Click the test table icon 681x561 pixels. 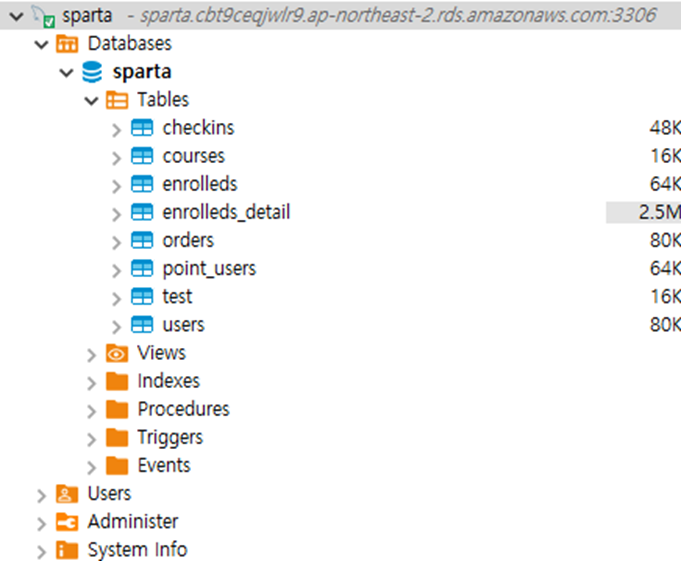pyautogui.click(x=142, y=297)
